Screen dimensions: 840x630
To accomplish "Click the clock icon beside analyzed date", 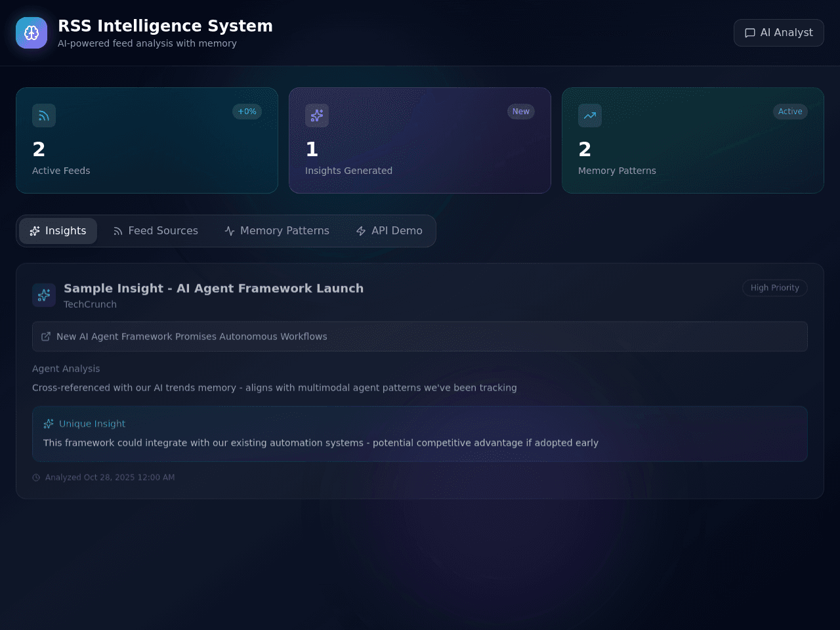I will click(36, 478).
